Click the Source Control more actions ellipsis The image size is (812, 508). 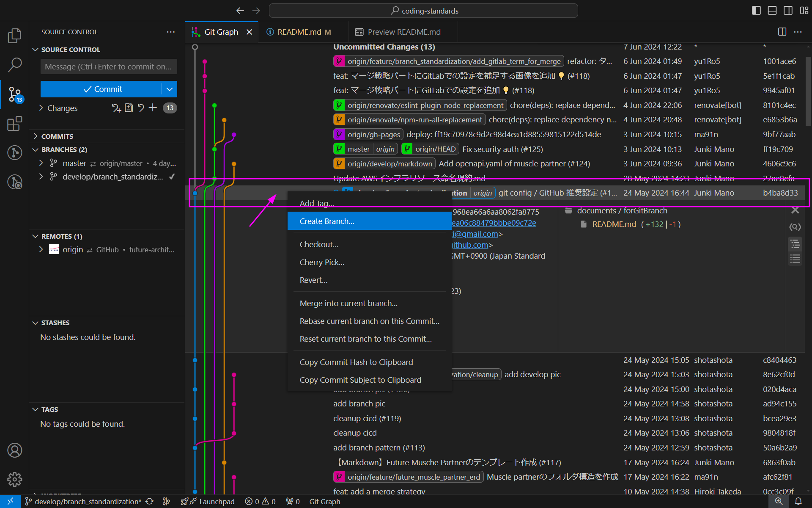click(x=171, y=32)
